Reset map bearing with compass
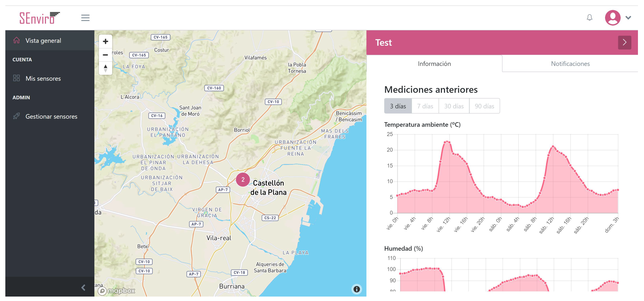 click(105, 68)
